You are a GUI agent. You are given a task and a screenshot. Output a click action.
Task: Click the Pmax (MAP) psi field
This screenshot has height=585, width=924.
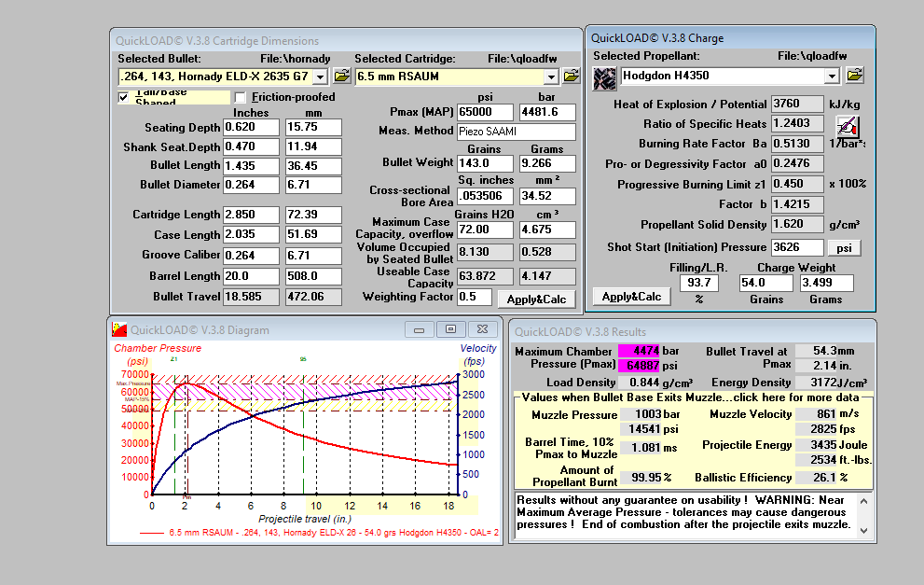[x=485, y=112]
